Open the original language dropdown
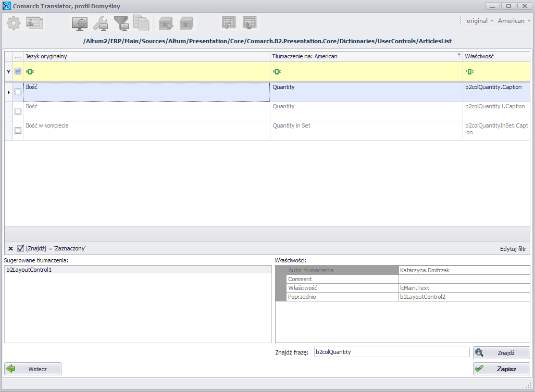Image resolution: width=535 pixels, height=392 pixels. pyautogui.click(x=480, y=21)
